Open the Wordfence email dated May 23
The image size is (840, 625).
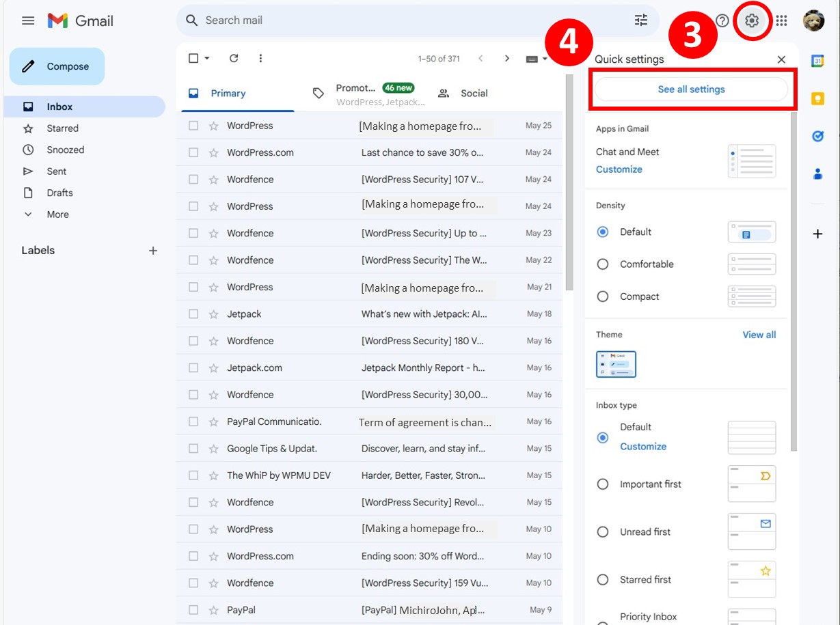pyautogui.click(x=370, y=234)
